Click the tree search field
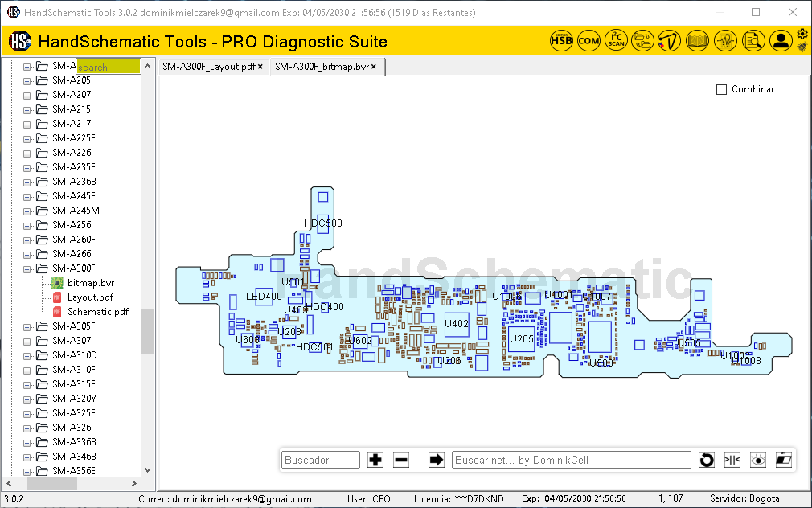Viewport: 812px width, 508px height. (109, 67)
